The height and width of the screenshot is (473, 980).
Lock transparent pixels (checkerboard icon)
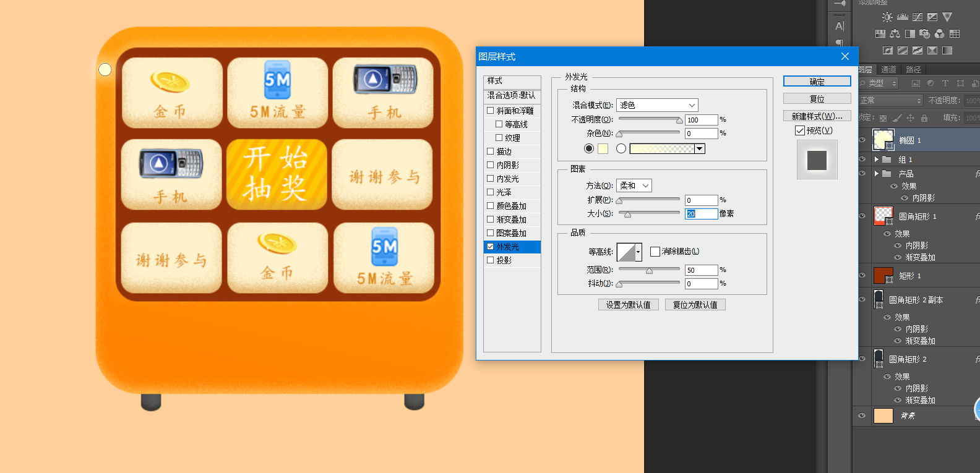[x=883, y=118]
